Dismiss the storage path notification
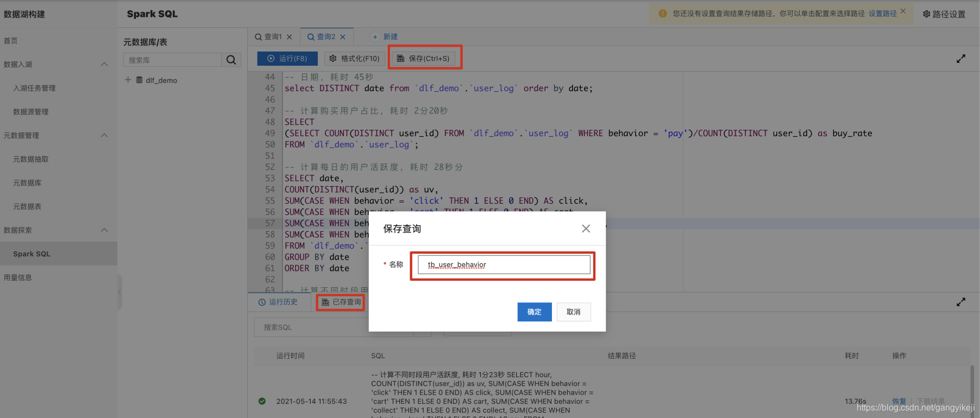Image resolution: width=980 pixels, height=418 pixels. pyautogui.click(x=903, y=11)
